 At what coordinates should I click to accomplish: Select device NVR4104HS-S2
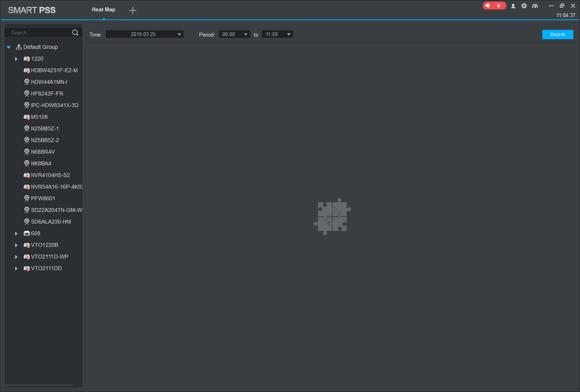(50, 175)
